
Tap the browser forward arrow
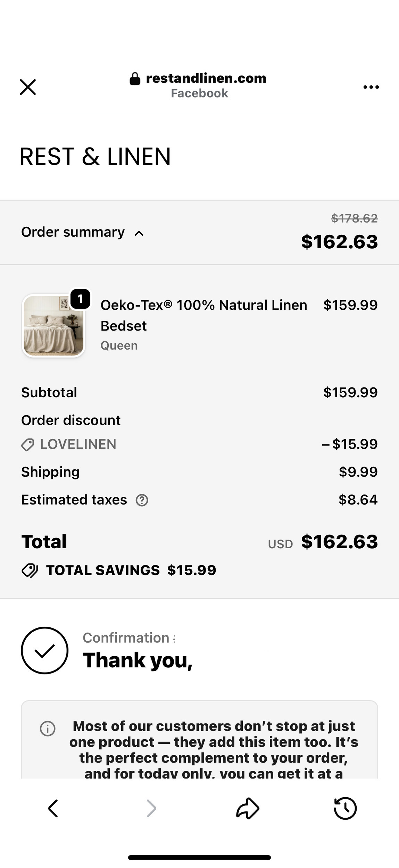(x=151, y=808)
